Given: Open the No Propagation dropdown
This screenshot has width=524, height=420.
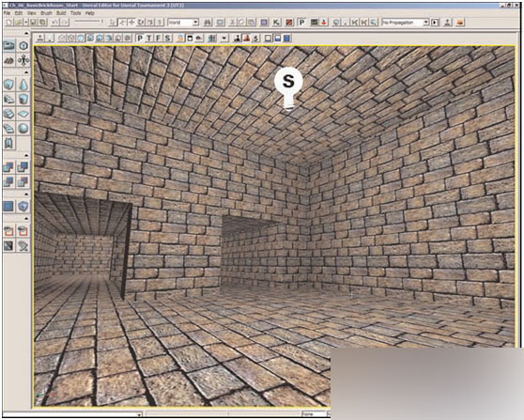Looking at the screenshot, I should tap(406, 23).
